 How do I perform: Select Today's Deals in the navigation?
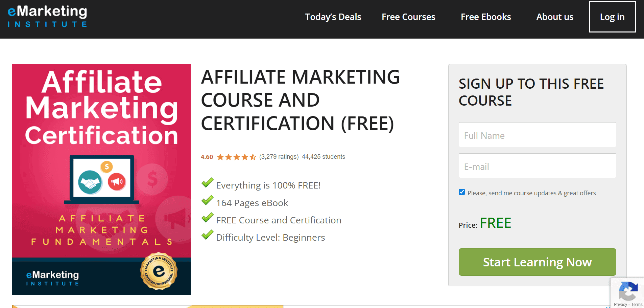pos(333,17)
